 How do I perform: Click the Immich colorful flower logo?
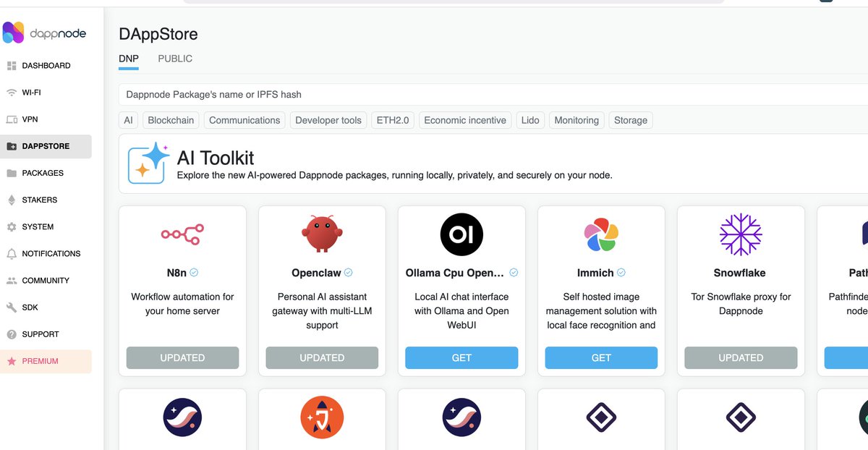click(601, 234)
